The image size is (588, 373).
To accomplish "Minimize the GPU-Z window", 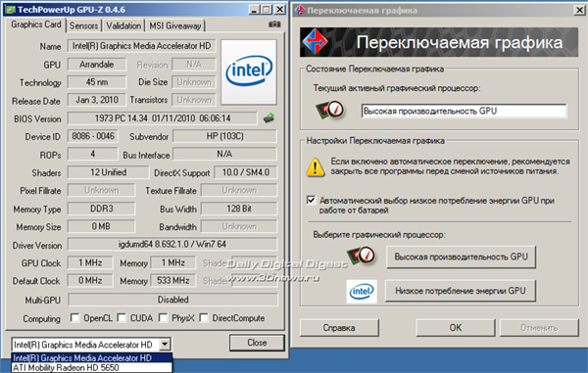I will tap(254, 10).
